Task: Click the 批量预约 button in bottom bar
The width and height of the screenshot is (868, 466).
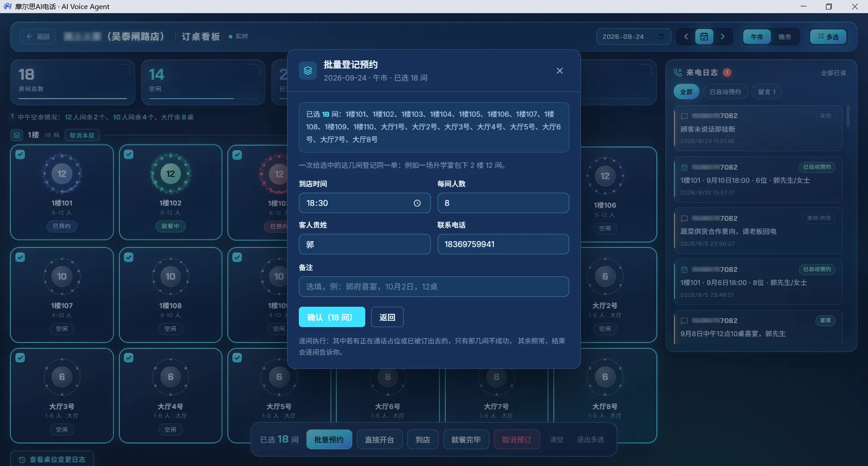Action: [329, 439]
